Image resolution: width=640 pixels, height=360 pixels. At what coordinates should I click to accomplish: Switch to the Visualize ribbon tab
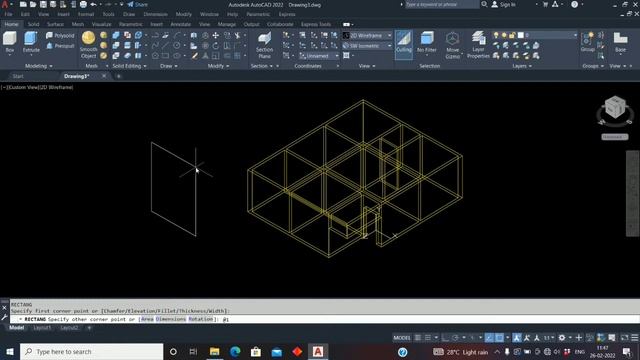pos(101,24)
